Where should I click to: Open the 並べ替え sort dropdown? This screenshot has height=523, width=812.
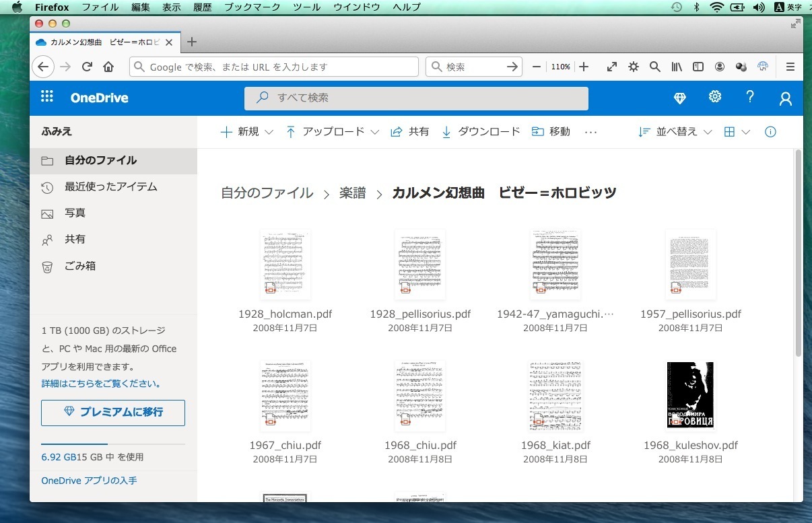coord(675,132)
